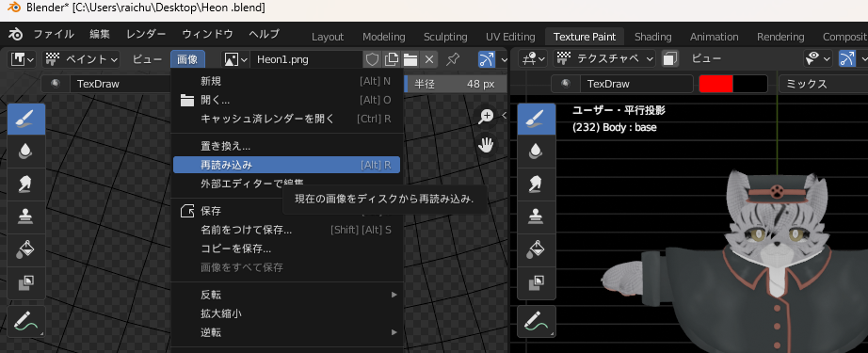Viewport: 868px width, 353px height.
Task: Click the black secondary color swatch
Action: 750,84
